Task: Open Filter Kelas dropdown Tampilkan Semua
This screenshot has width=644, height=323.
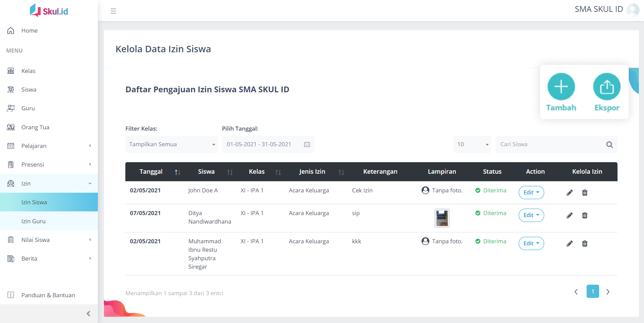Action: [x=172, y=145]
